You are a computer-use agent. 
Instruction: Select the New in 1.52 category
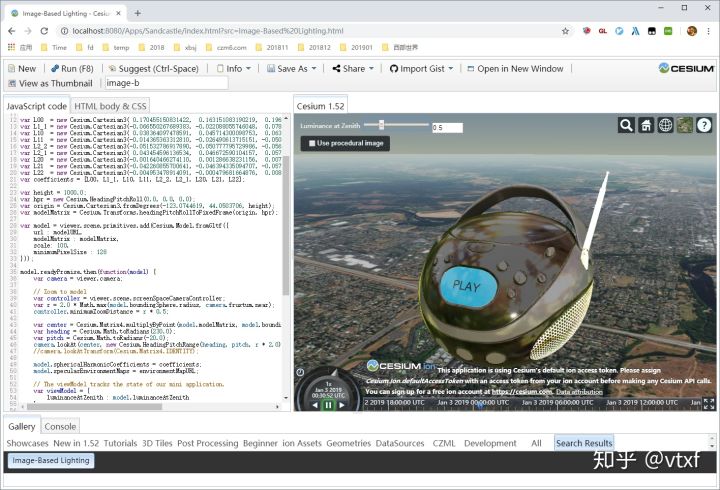[76, 443]
